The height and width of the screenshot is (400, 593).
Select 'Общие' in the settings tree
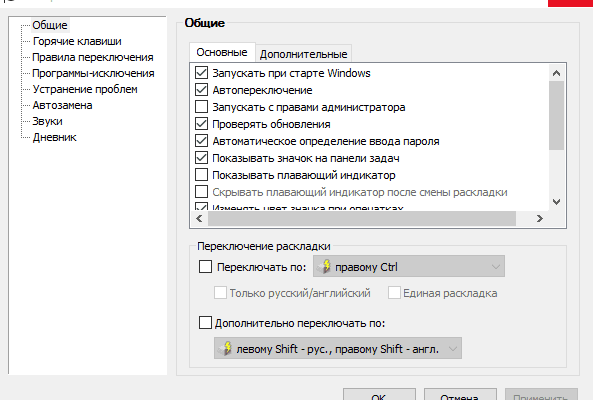pyautogui.click(x=50, y=25)
